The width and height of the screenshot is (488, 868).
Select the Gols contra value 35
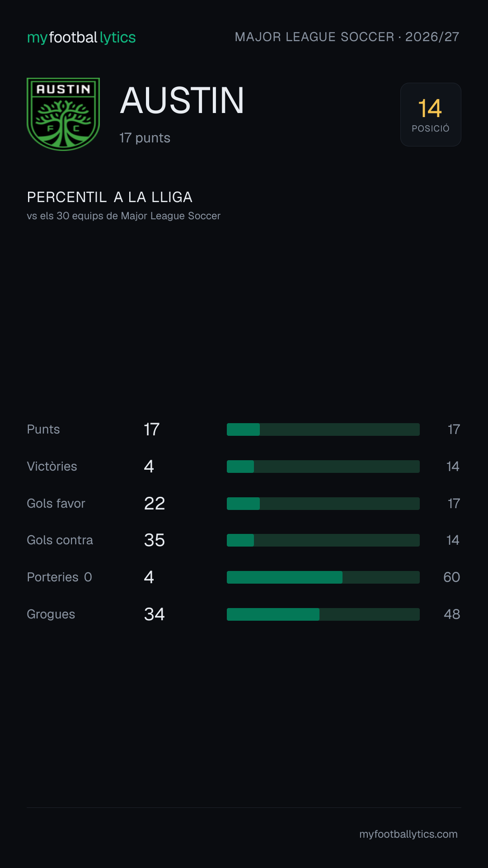155,540
